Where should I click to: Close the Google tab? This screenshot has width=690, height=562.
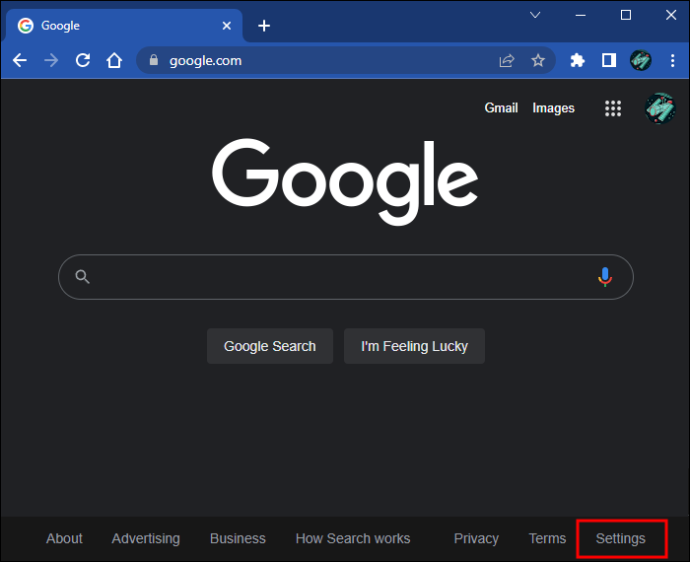(x=227, y=26)
